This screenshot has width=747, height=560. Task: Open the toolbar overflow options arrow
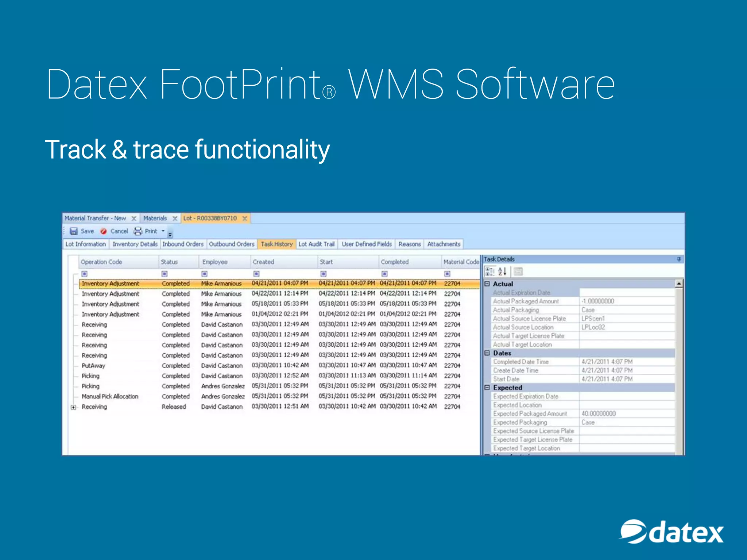click(170, 234)
